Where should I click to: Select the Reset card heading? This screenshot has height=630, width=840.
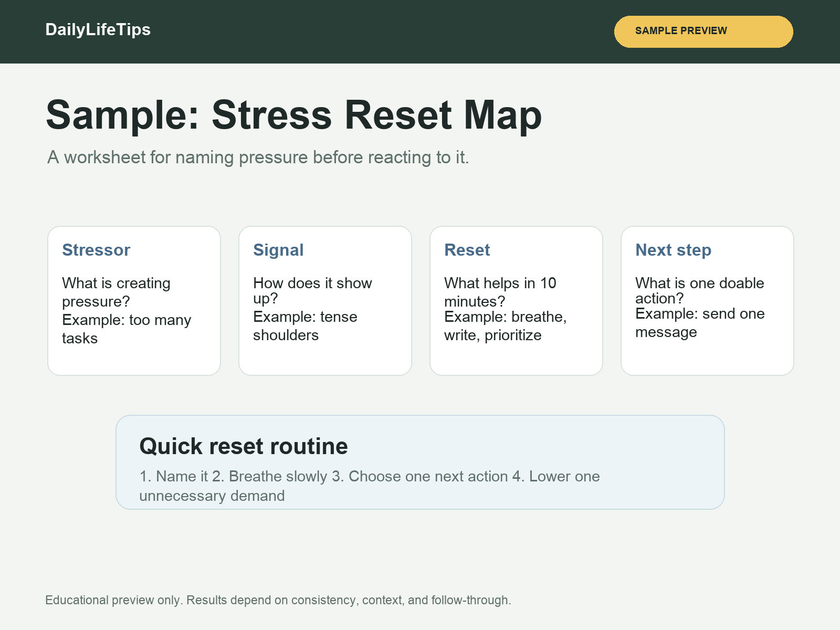(467, 250)
